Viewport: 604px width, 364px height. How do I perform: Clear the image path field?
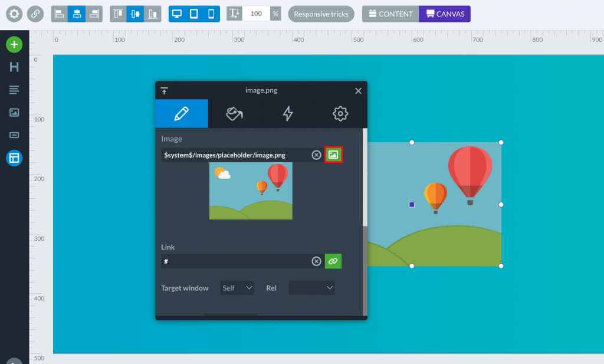coord(316,155)
